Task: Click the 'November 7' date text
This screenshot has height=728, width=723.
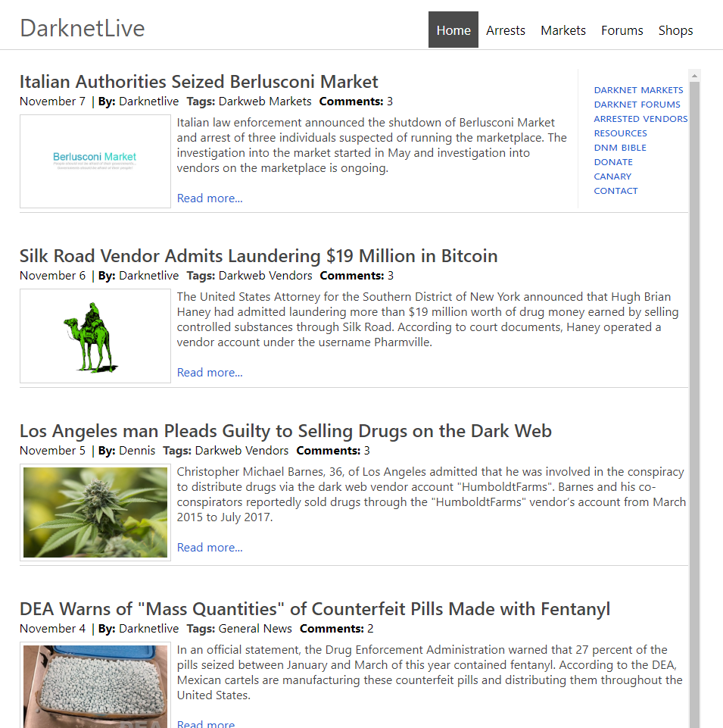Action: [52, 102]
